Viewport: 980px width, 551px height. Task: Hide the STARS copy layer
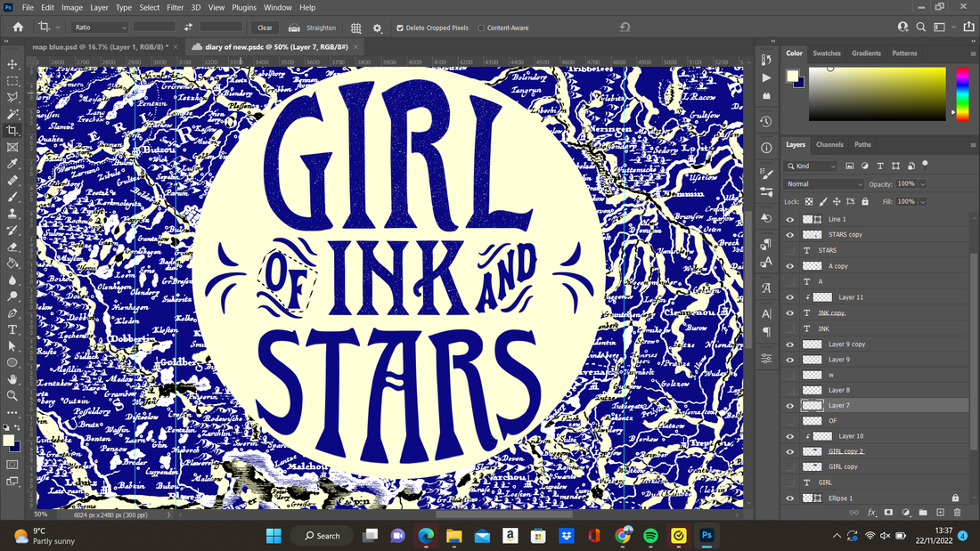click(790, 235)
